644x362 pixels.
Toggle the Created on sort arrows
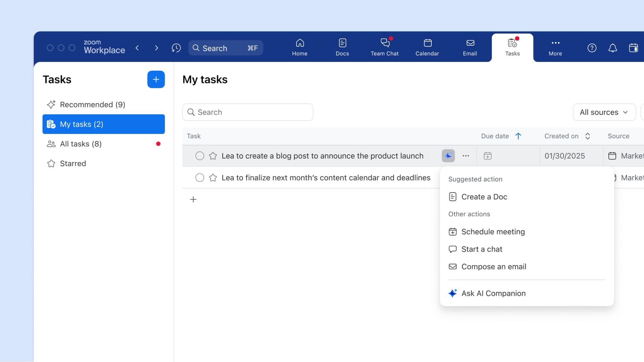tap(588, 136)
